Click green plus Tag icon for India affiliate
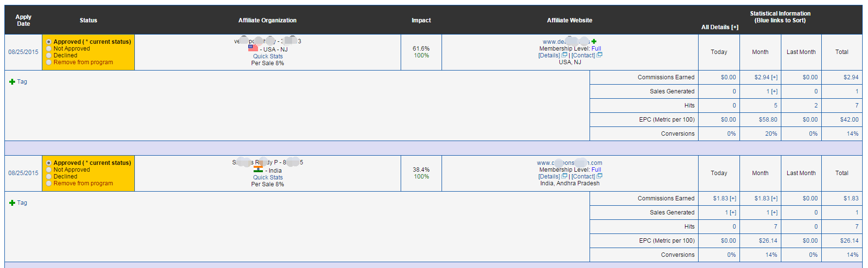Screen dimensions: 868x268 pyautogui.click(x=12, y=203)
